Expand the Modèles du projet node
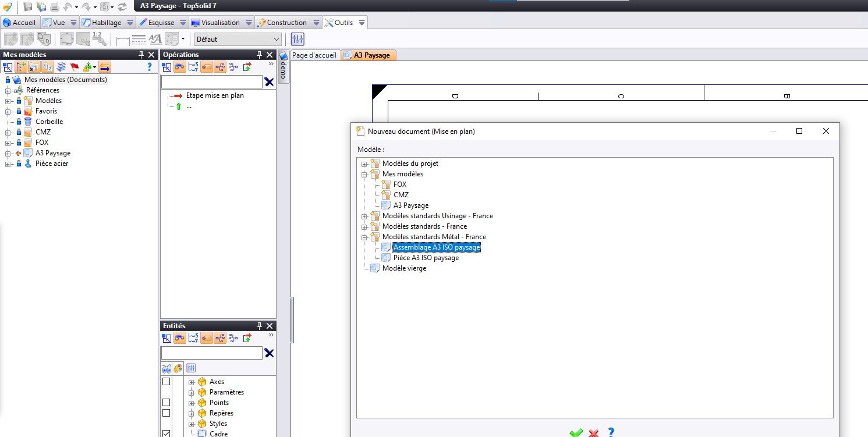The height and width of the screenshot is (437, 868). (365, 164)
